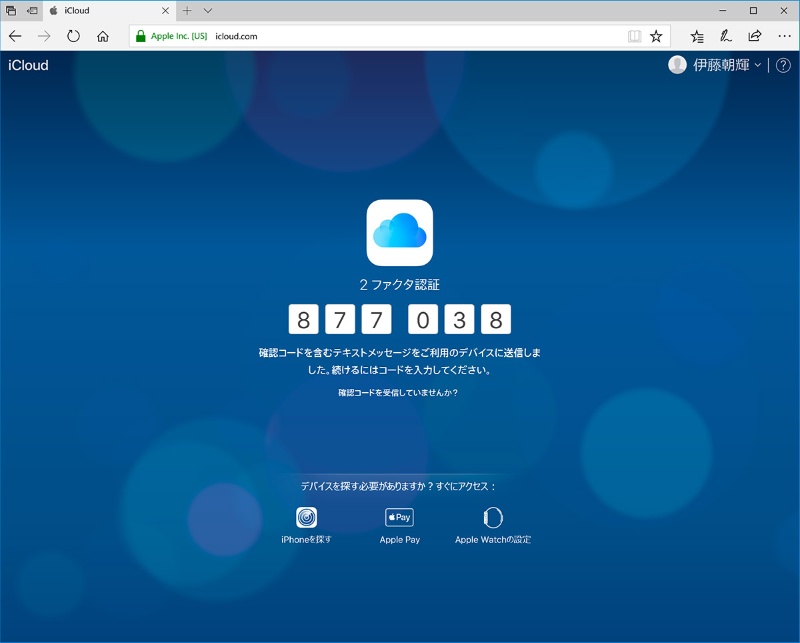The width and height of the screenshot is (800, 643).
Task: Click the last code digit box
Action: (x=496, y=319)
